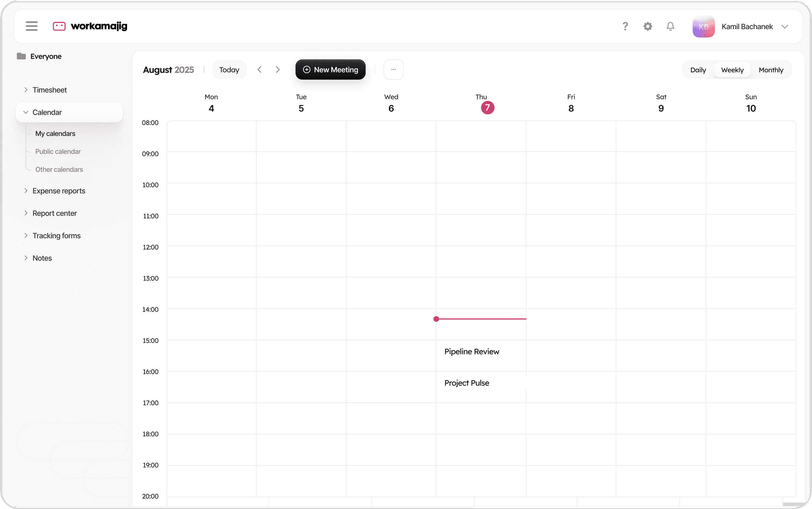Open settings gear icon

(648, 26)
